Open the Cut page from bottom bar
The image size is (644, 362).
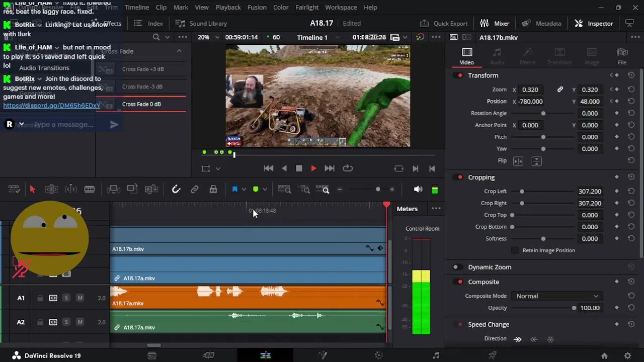(208, 355)
